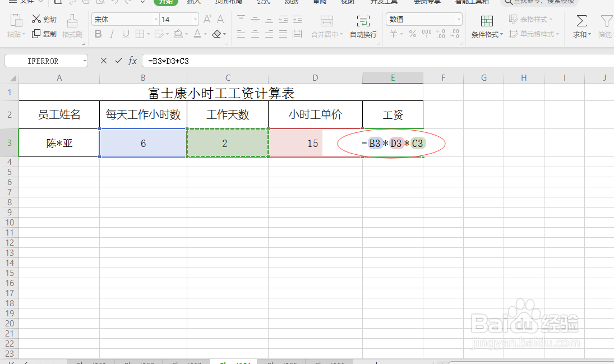Toggle italic formatting

pyautogui.click(x=112, y=34)
